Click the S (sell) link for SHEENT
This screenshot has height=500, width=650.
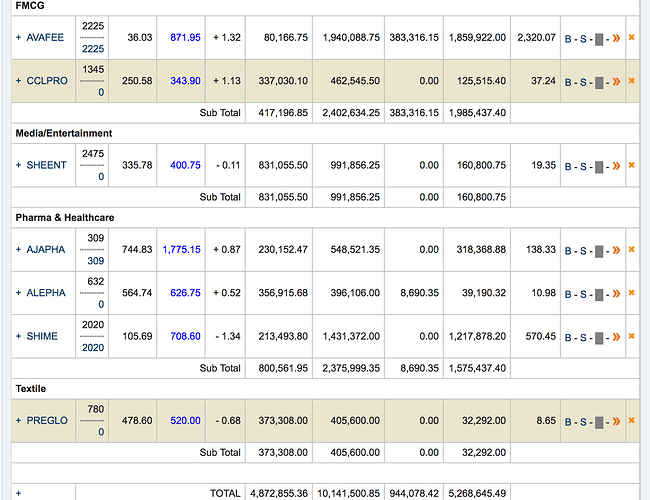point(583,167)
